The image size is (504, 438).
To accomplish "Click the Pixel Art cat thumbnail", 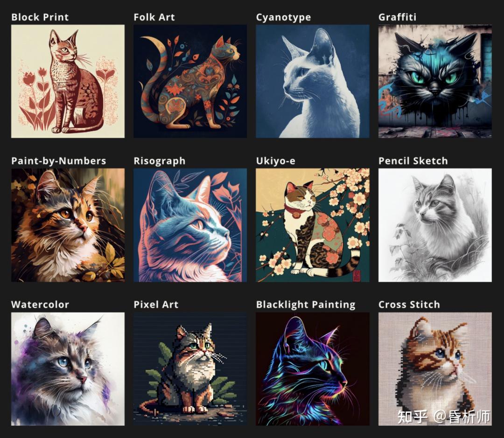I will pyautogui.click(x=190, y=369).
